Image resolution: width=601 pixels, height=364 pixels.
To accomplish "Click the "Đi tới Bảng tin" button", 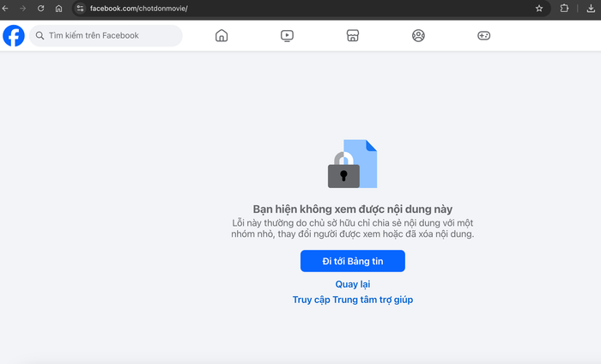I will [352, 261].
